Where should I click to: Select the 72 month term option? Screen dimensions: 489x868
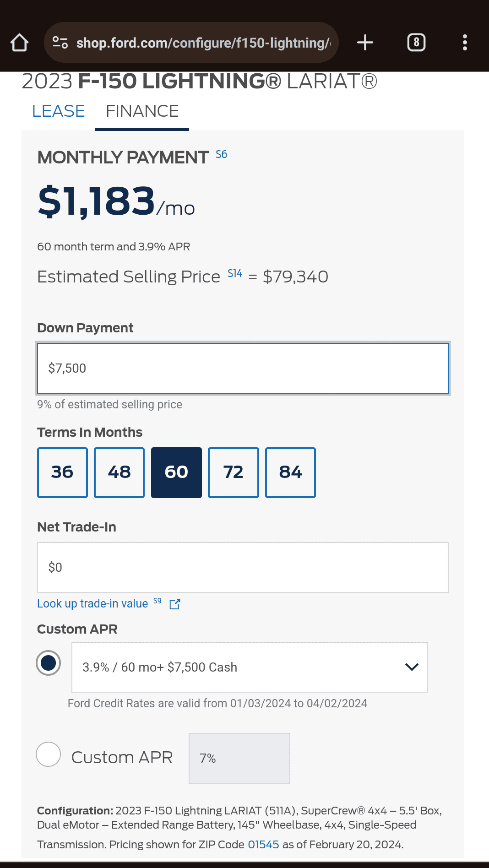(x=233, y=472)
